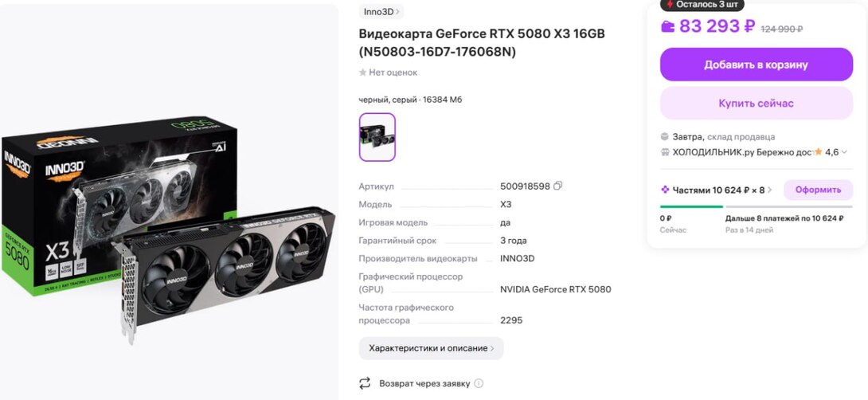
Task: Click the star icon beside Нет оценок
Action: (x=362, y=73)
